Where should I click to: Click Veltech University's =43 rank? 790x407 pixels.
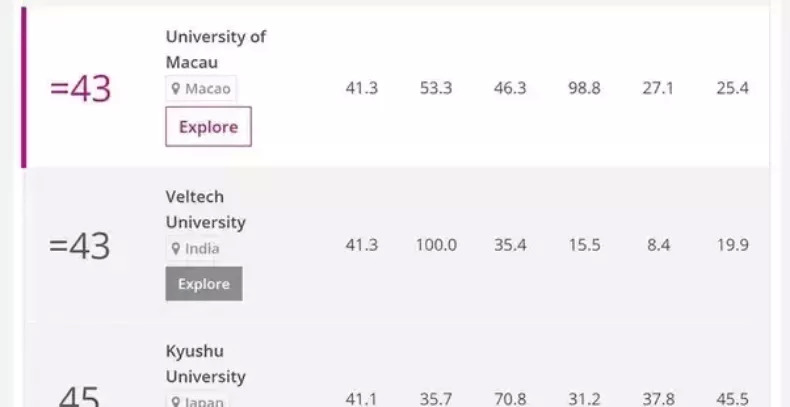pyautogui.click(x=80, y=245)
